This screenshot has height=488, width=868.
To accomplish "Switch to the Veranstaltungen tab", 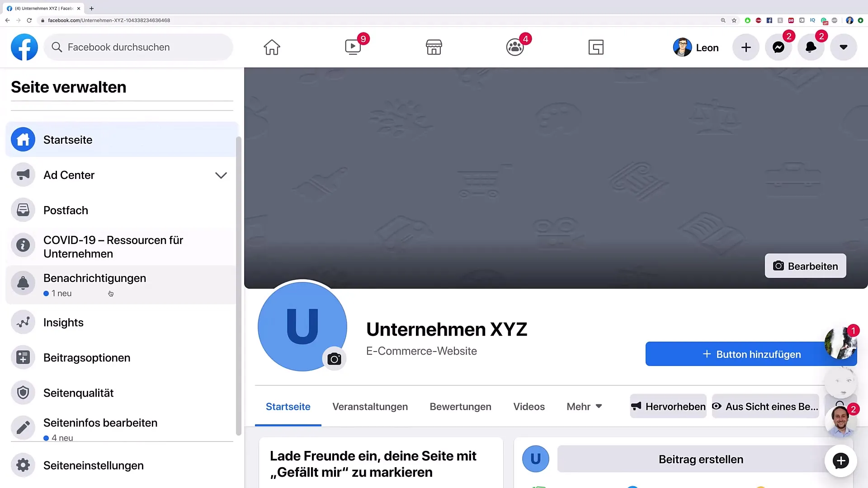I will 370,406.
